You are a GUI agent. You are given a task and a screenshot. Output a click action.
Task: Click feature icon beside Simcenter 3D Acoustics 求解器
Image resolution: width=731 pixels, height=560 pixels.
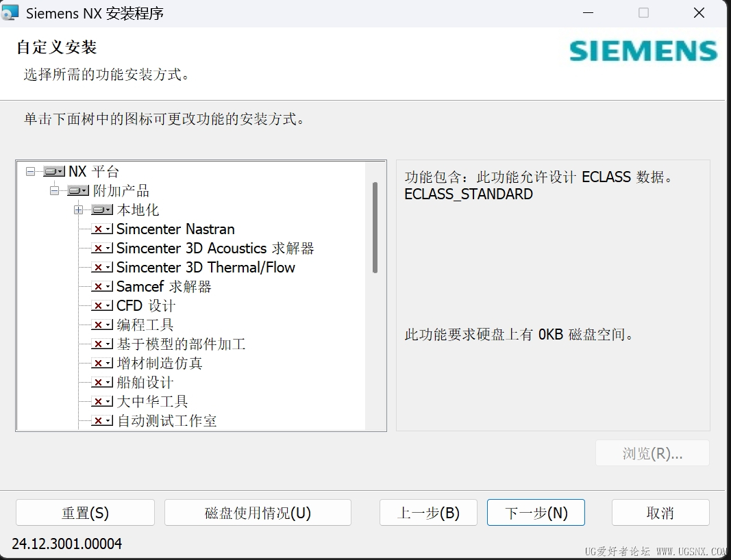[101, 249]
